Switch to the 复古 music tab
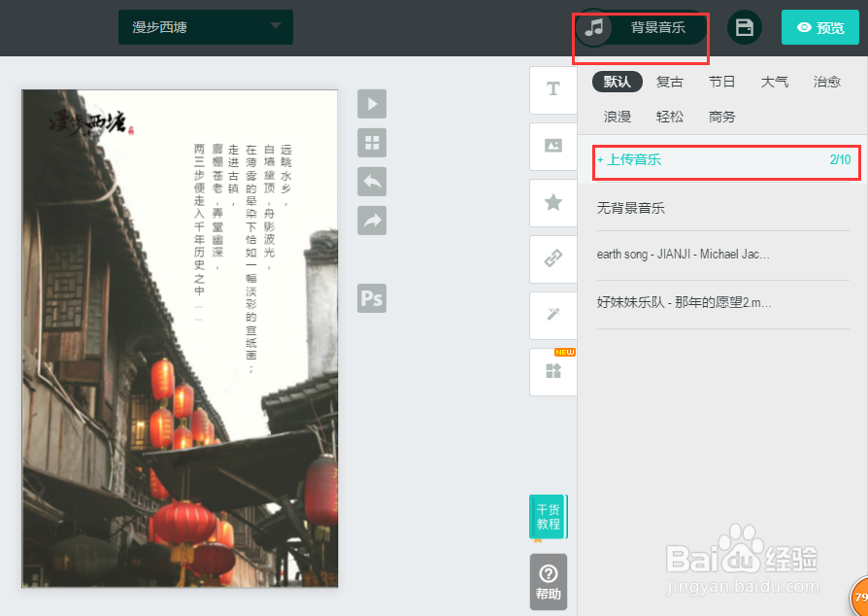 coord(669,82)
